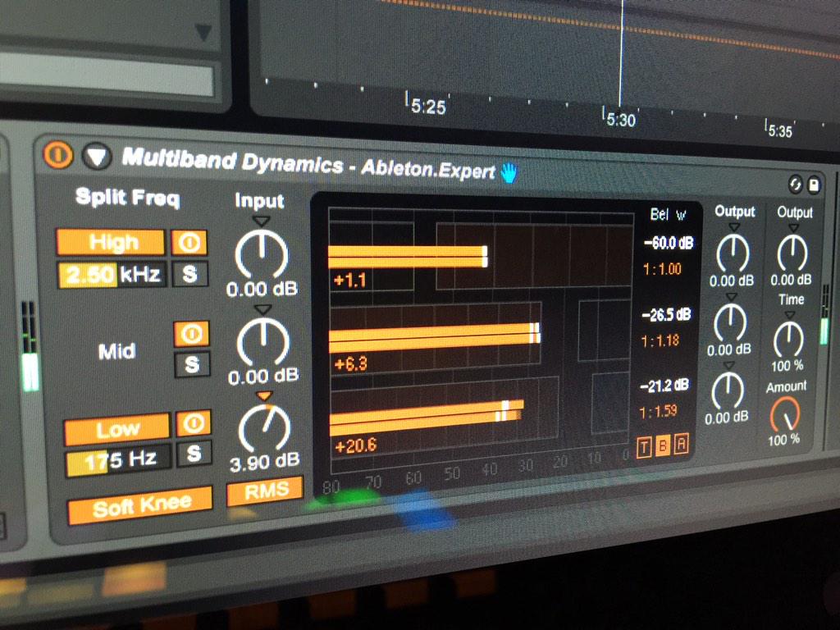Screen dimensions: 840x630
Task: Toggle the Low split frequency button
Action: [x=117, y=429]
